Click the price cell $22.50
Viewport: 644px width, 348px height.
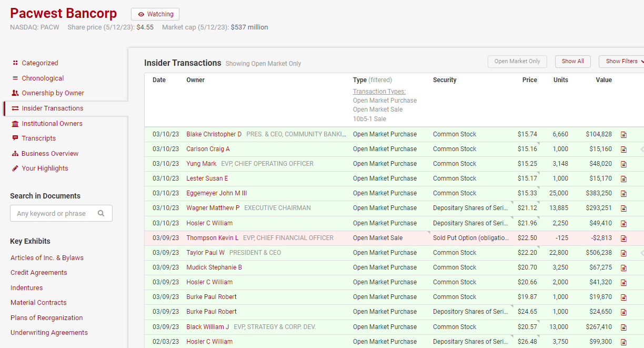coord(527,238)
